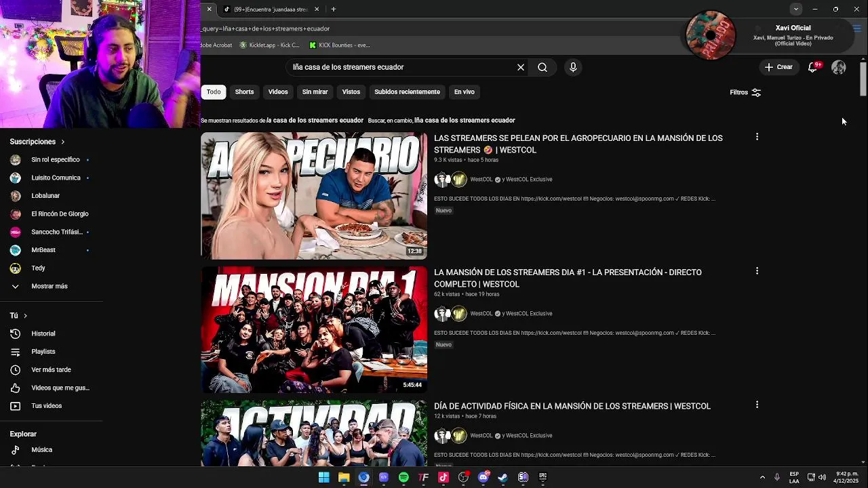Viewport: 868px width, 488px height.
Task: Select the Vistos filter chip
Action: click(351, 91)
